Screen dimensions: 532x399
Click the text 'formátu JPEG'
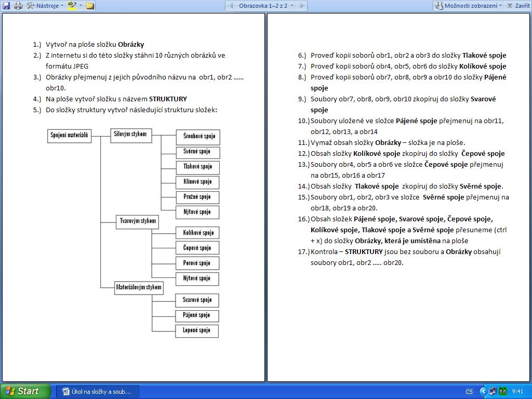tap(67, 66)
